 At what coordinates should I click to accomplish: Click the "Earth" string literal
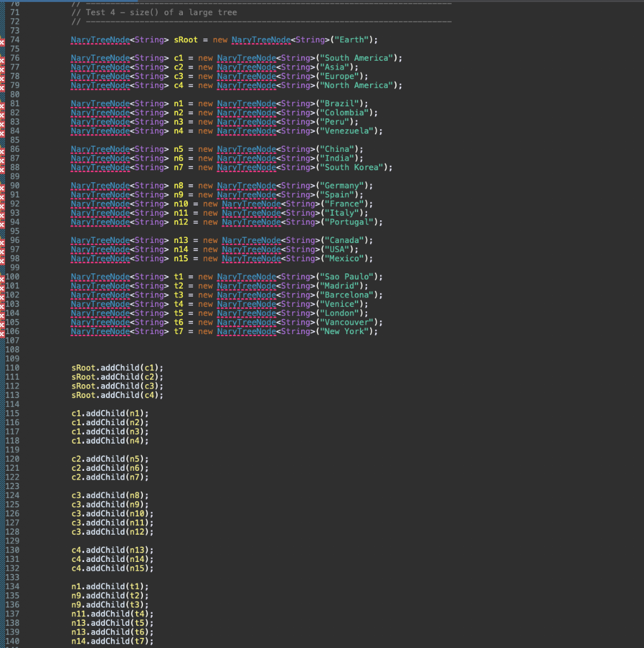(351, 40)
